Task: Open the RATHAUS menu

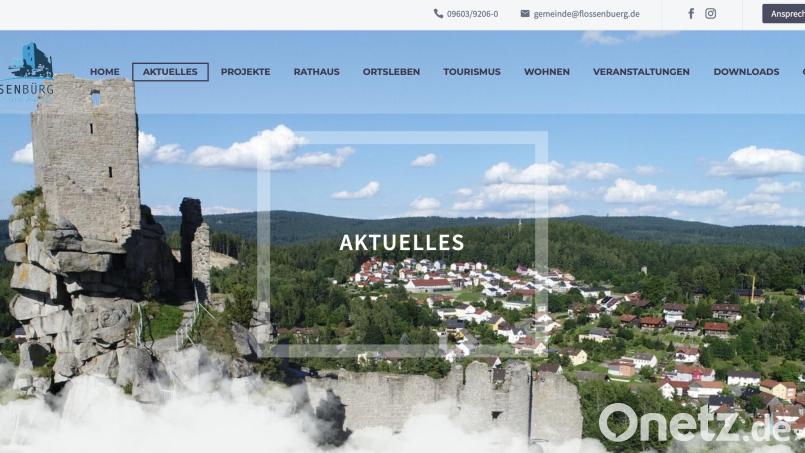Action: (x=317, y=72)
